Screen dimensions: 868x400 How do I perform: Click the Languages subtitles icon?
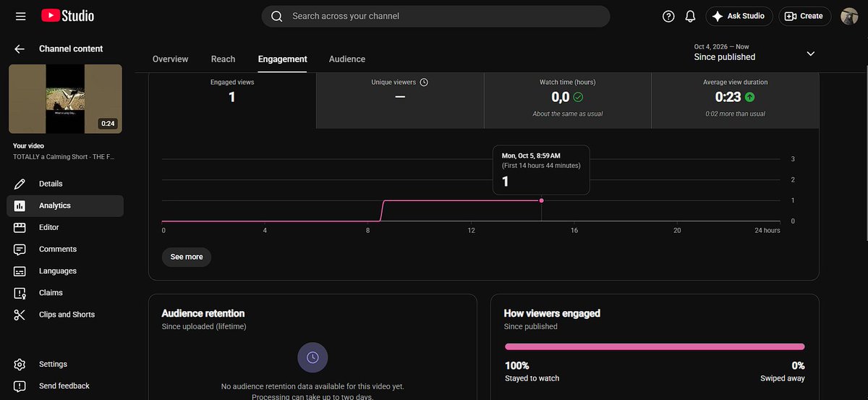click(20, 271)
